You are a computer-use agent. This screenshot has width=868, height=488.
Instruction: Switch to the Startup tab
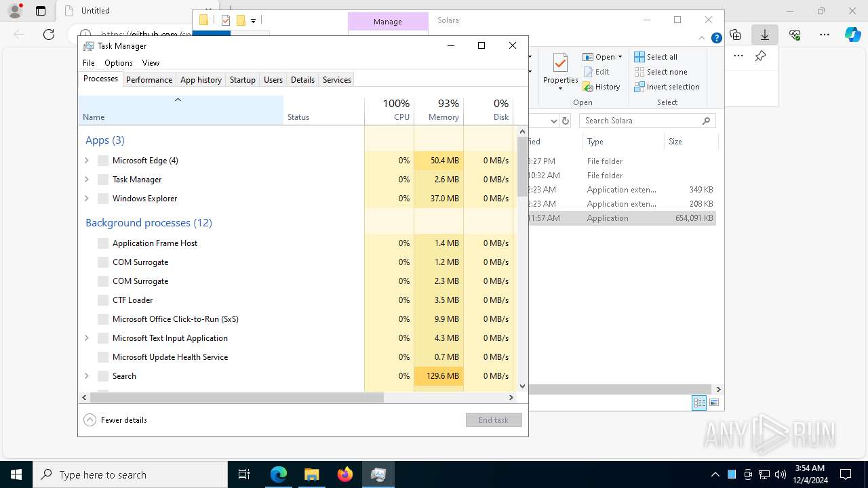pyautogui.click(x=243, y=80)
